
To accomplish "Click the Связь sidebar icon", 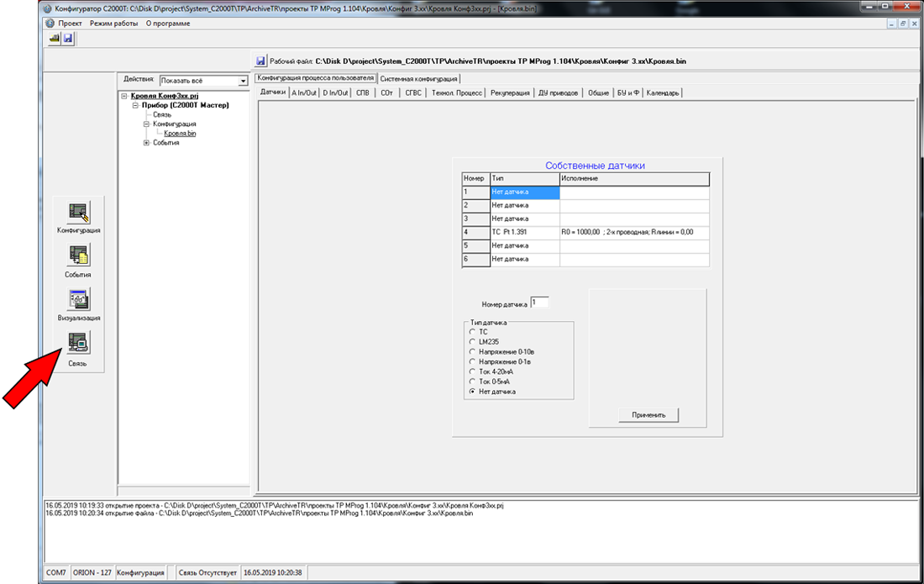I will pyautogui.click(x=79, y=343).
